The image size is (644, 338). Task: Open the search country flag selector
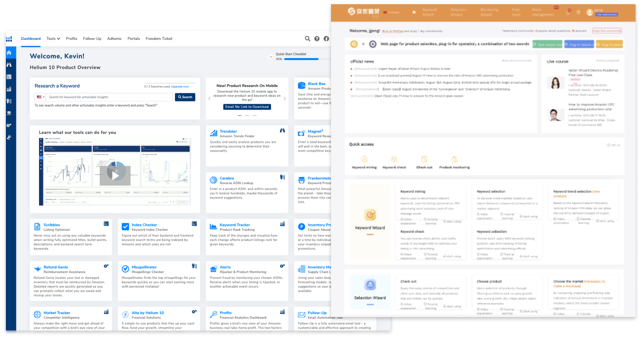[40, 97]
